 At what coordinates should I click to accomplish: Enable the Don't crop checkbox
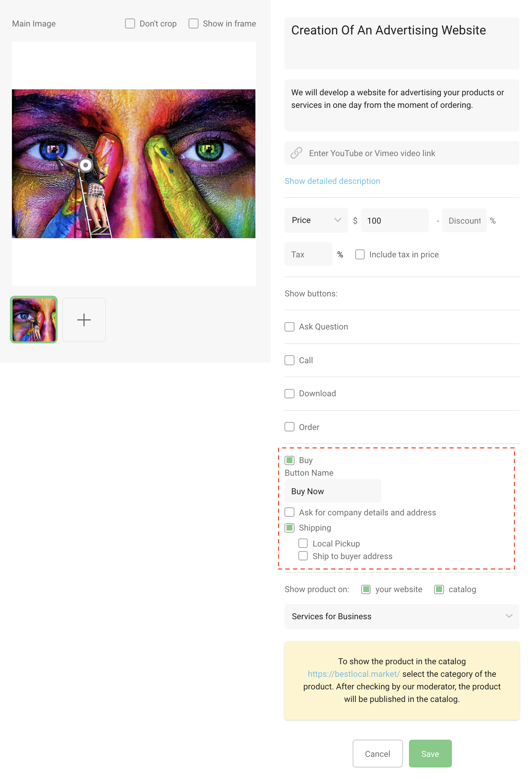point(130,23)
